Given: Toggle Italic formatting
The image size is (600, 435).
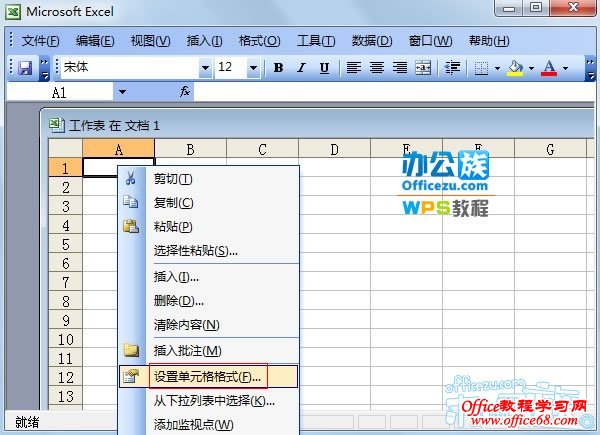Looking at the screenshot, I should [x=302, y=68].
